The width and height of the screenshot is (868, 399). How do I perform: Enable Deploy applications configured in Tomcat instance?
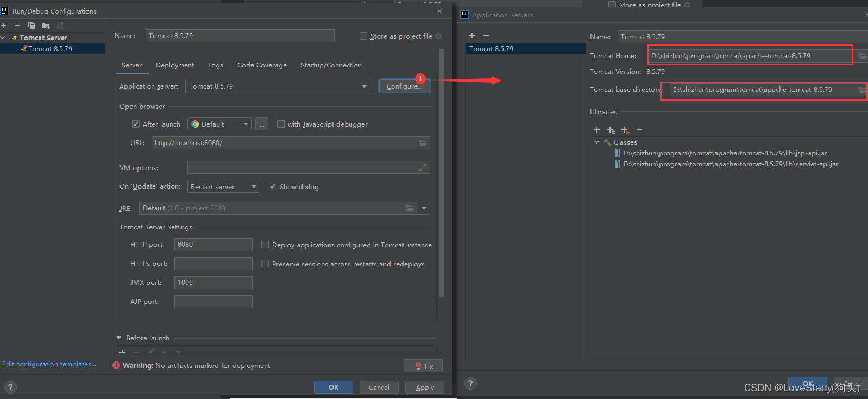click(265, 245)
